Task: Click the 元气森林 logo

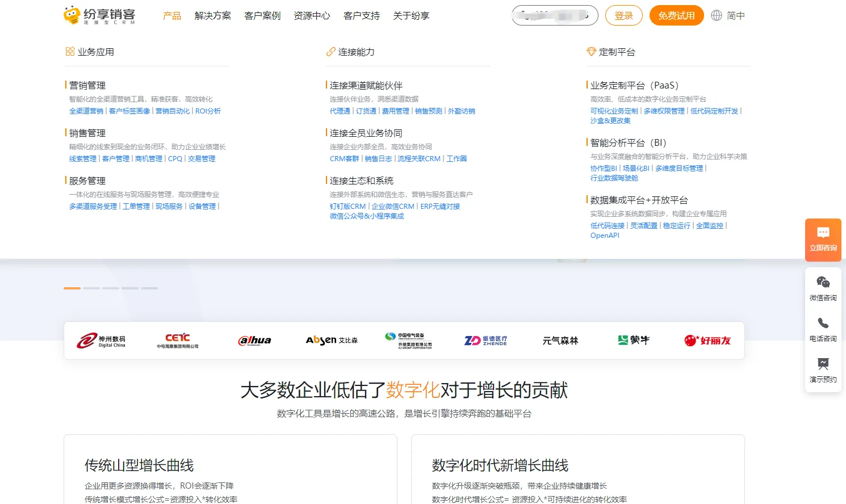Action: [x=560, y=341]
